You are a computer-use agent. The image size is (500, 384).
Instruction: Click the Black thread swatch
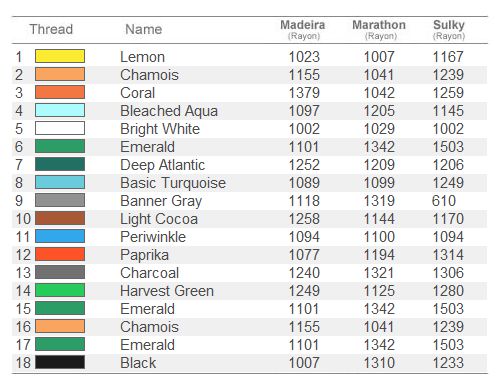[x=60, y=362]
